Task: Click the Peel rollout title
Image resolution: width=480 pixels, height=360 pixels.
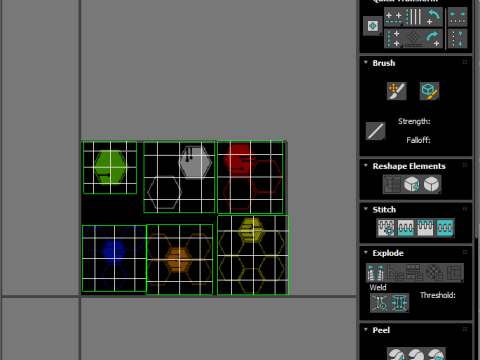Action: click(x=381, y=330)
